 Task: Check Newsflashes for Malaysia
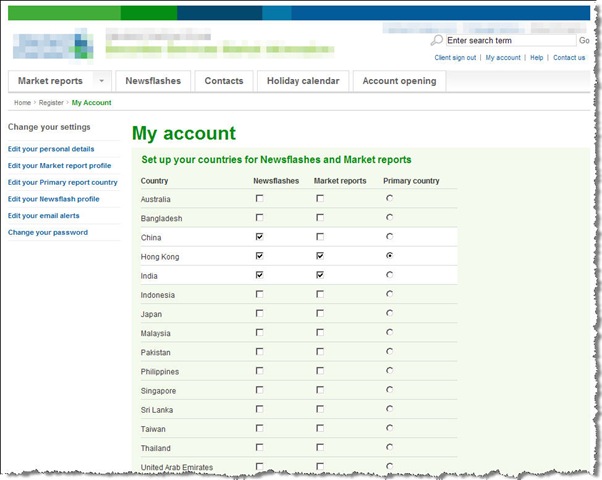260,332
